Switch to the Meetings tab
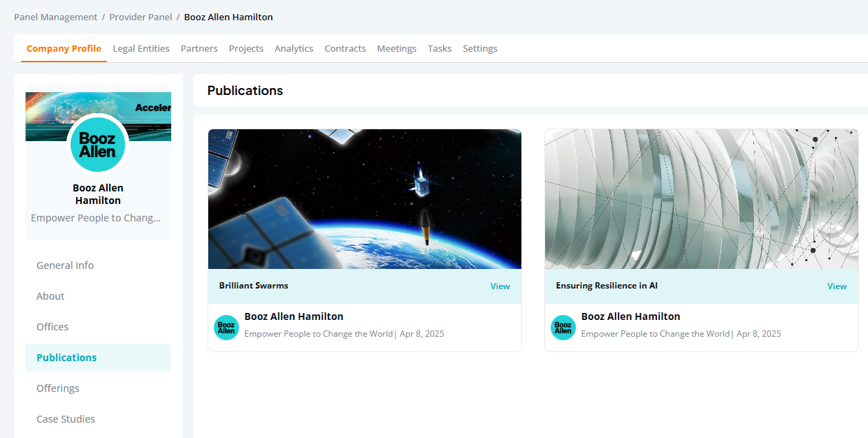Image resolution: width=868 pixels, height=438 pixels. pos(396,48)
